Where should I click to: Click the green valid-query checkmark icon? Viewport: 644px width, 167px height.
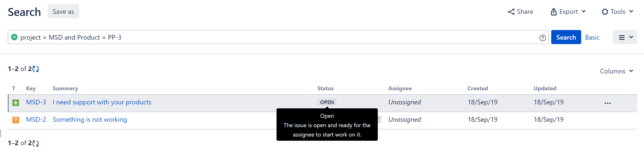[x=15, y=37]
